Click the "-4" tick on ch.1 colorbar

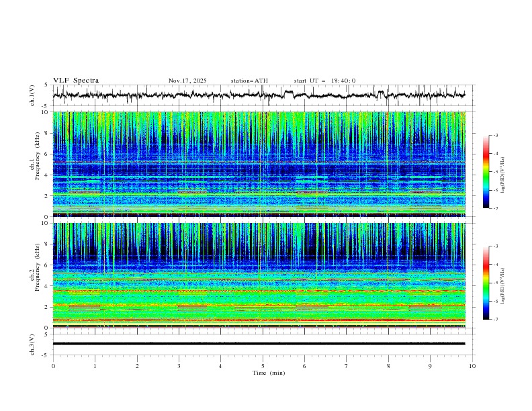[495, 154]
